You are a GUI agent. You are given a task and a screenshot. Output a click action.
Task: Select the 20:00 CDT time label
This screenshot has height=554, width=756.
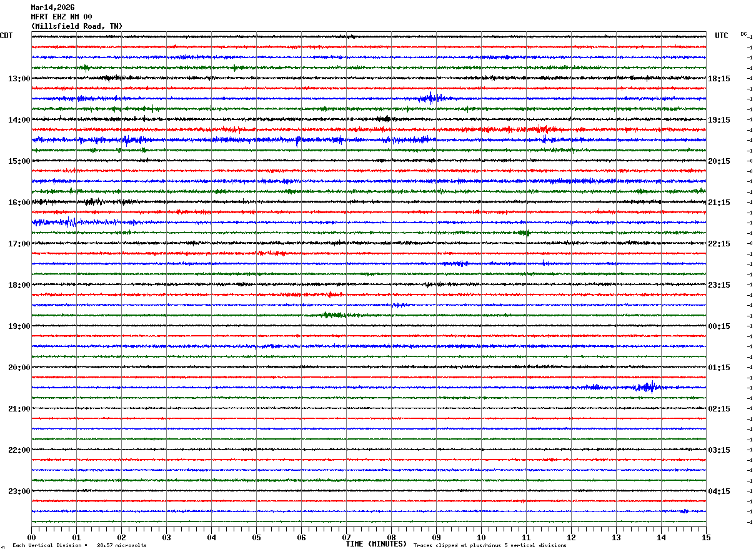(19, 368)
